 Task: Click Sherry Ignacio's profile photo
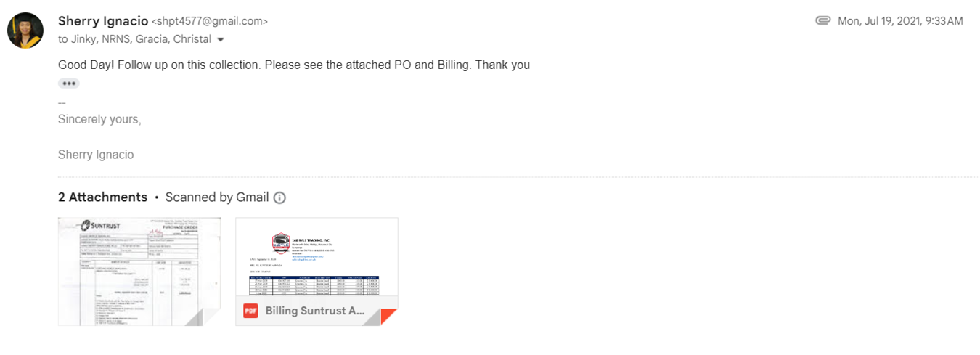pyautogui.click(x=25, y=30)
